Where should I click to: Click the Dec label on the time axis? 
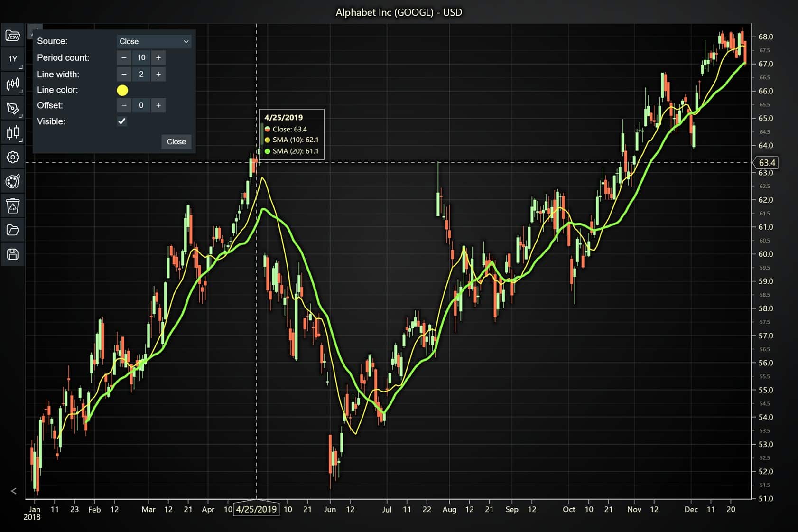[691, 509]
